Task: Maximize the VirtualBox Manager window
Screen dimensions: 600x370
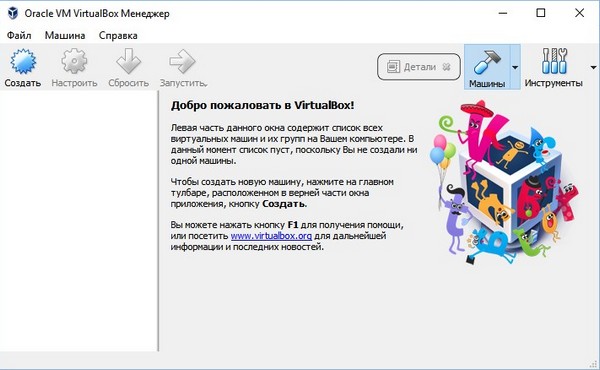Action: [x=541, y=13]
